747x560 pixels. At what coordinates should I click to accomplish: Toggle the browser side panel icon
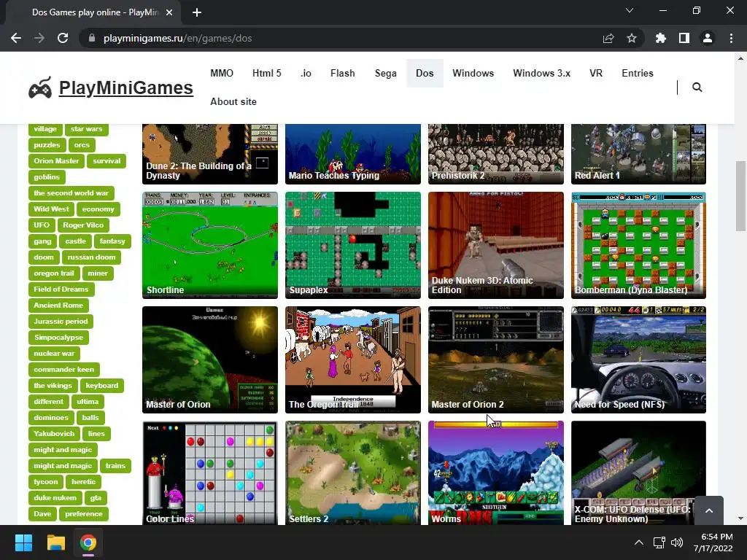684,38
